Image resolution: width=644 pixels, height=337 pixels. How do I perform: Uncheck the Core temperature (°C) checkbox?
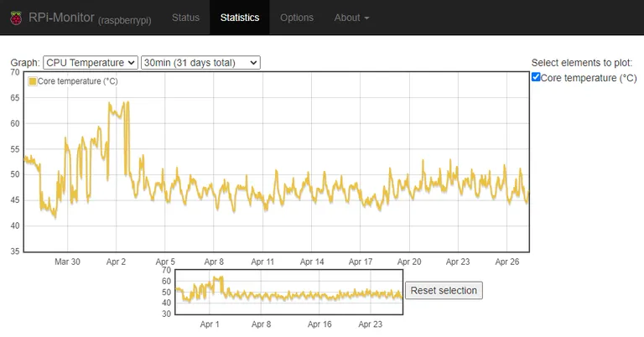pyautogui.click(x=536, y=77)
